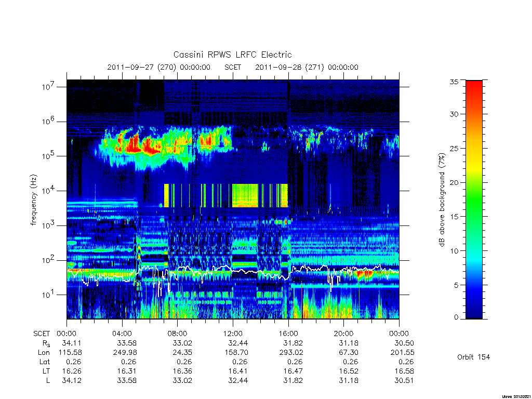Click the 'SCET' label between the dates
The width and height of the screenshot is (532, 399).
(233, 67)
